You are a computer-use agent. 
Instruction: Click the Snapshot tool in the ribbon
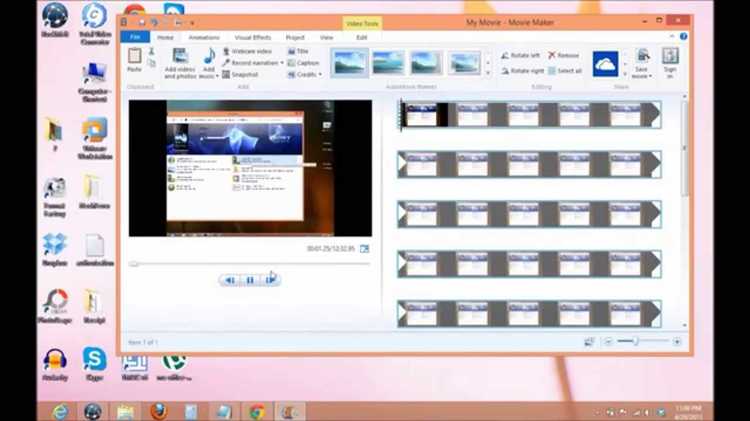(x=242, y=74)
